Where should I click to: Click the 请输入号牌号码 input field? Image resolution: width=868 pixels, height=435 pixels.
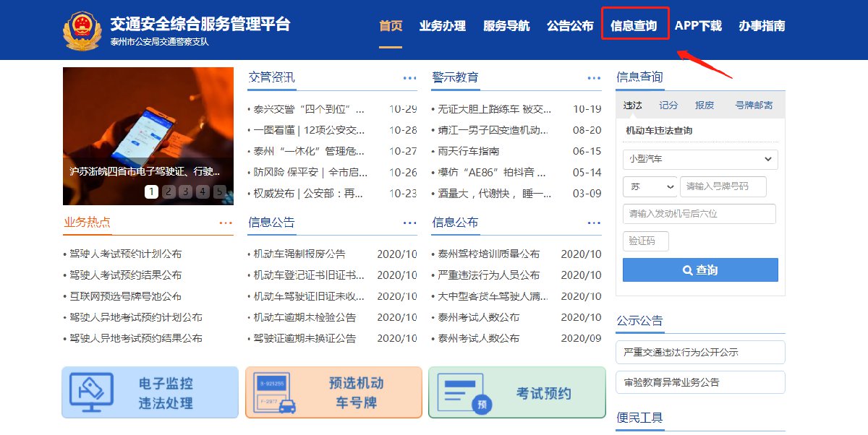[722, 186]
